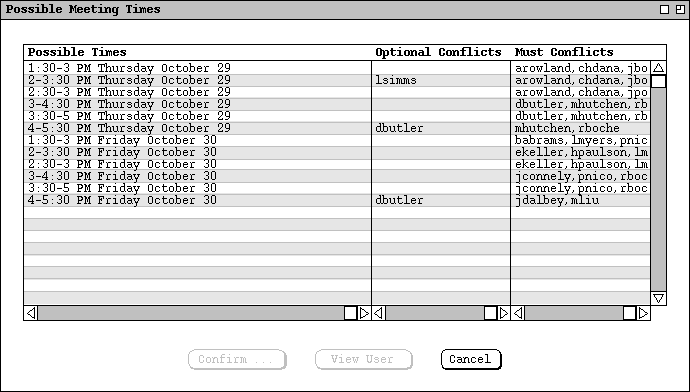This screenshot has width=690, height=392.
Task: Click must conflicts jdalbey, mliu
Action: coord(557,200)
